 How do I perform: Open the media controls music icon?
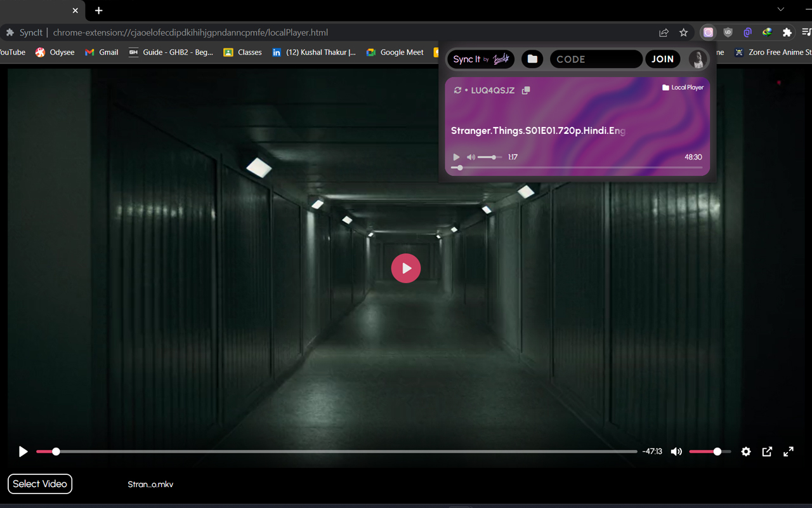[x=806, y=32]
